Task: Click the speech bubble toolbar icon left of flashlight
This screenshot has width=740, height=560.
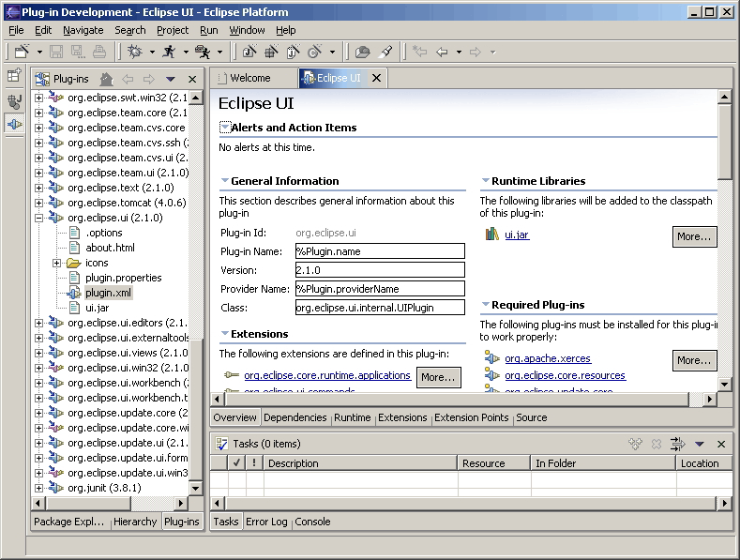Action: pyautogui.click(x=362, y=52)
